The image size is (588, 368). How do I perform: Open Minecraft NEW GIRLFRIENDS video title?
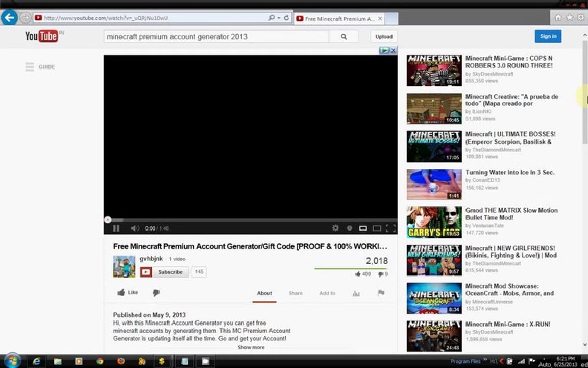point(511,251)
